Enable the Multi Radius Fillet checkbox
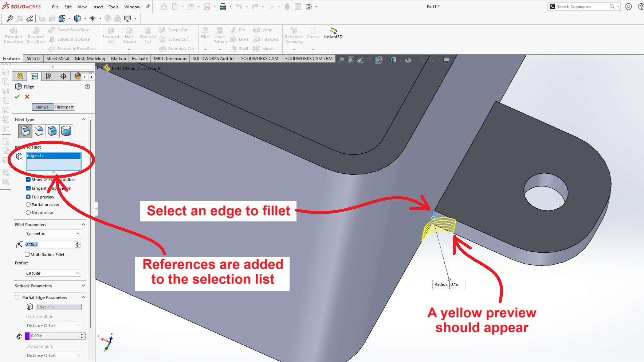 (27, 255)
